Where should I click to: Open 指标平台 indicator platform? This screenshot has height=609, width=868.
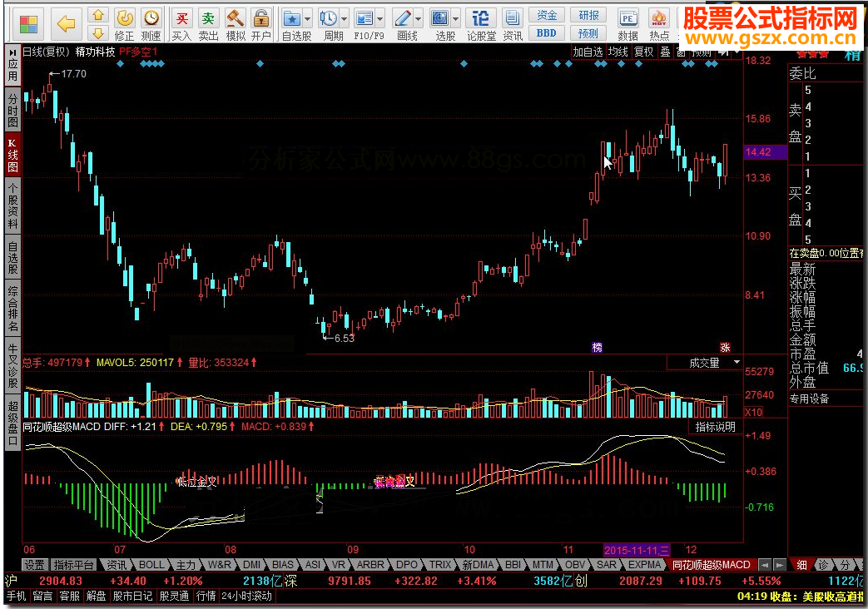tap(73, 565)
